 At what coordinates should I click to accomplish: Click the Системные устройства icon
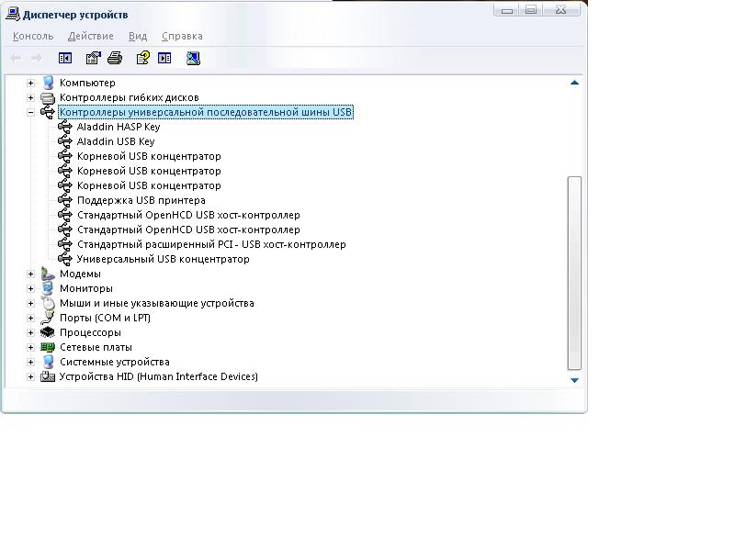[48, 362]
